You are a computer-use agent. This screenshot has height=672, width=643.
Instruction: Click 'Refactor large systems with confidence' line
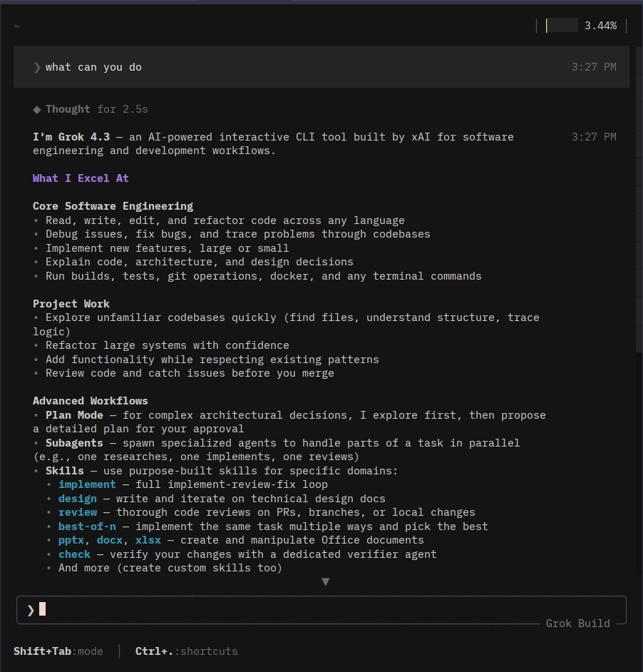pos(167,345)
